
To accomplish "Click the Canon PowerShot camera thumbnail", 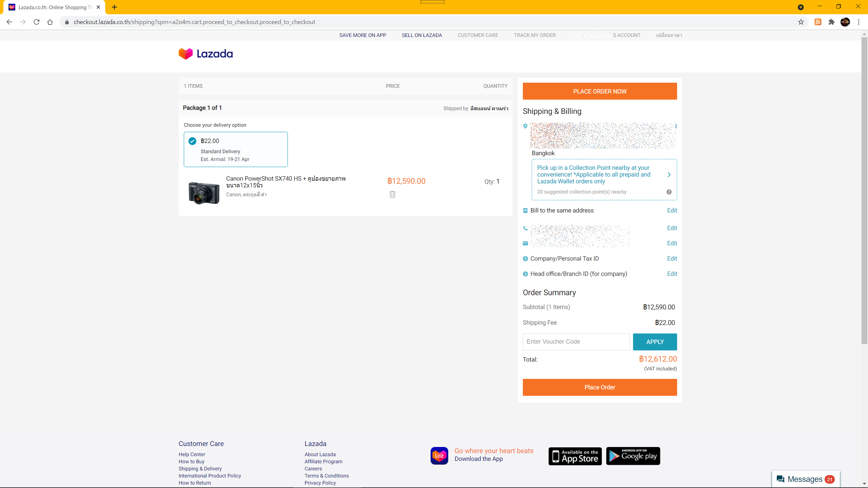I will (x=204, y=192).
